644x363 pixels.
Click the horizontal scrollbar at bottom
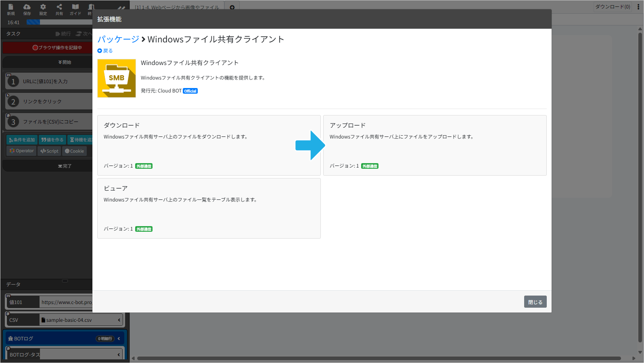pyautogui.click(x=379, y=358)
